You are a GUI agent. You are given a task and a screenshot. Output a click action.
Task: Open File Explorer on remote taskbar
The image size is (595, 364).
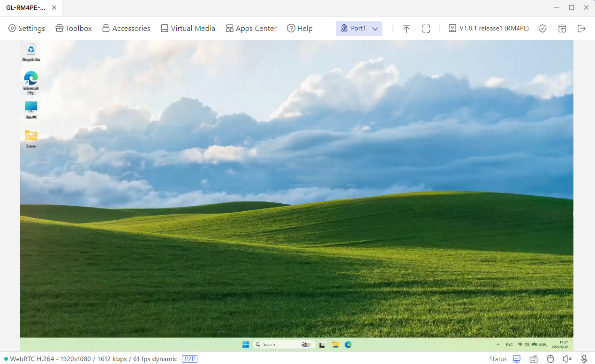pyautogui.click(x=335, y=344)
